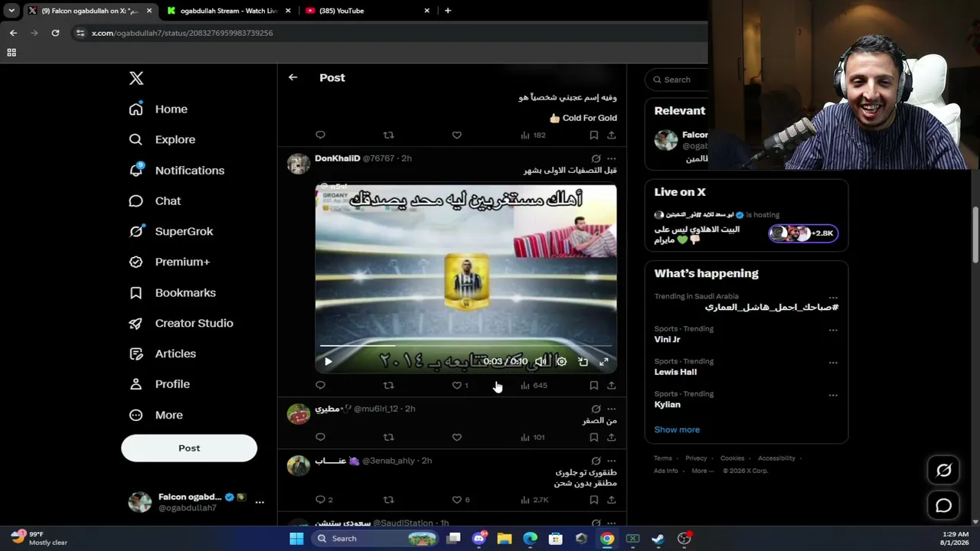
Task: Open Notifications in the sidebar
Action: 177,170
